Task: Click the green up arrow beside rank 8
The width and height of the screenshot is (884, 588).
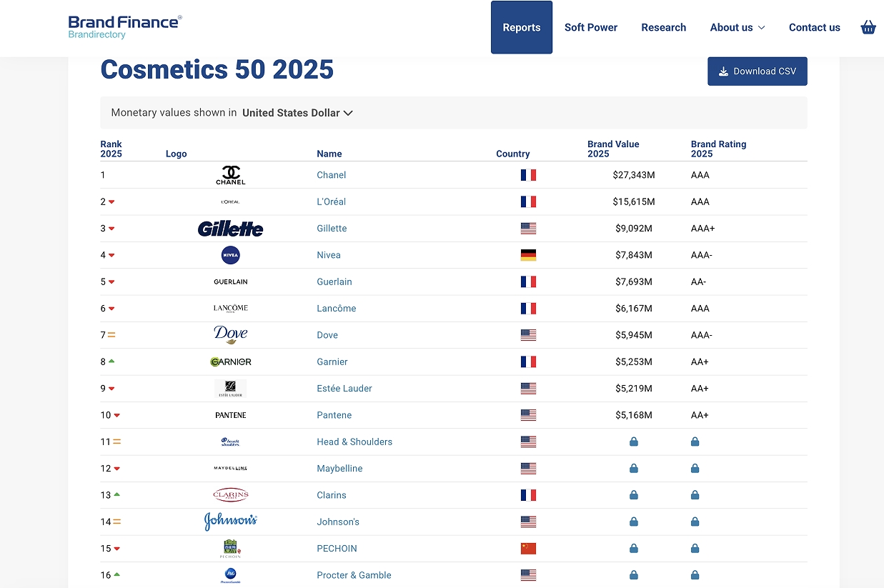Action: (111, 362)
